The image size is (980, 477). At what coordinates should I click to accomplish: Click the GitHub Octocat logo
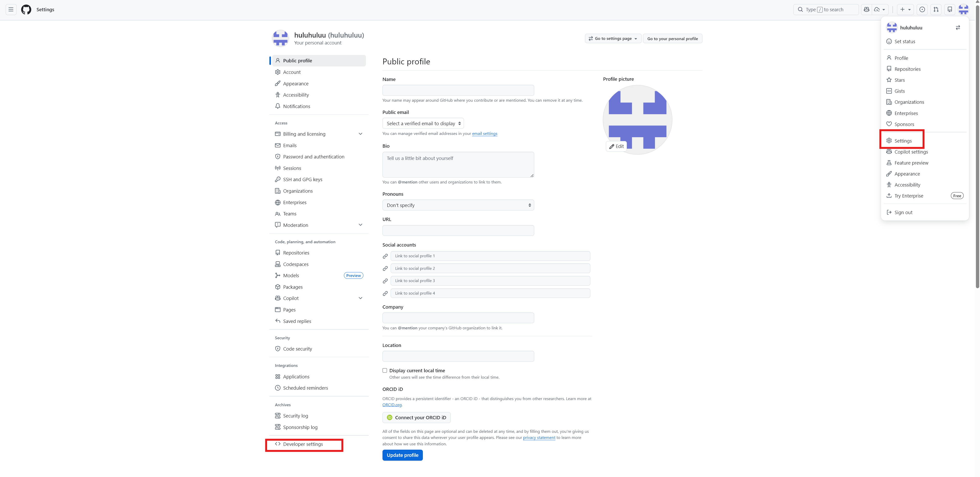tap(26, 9)
